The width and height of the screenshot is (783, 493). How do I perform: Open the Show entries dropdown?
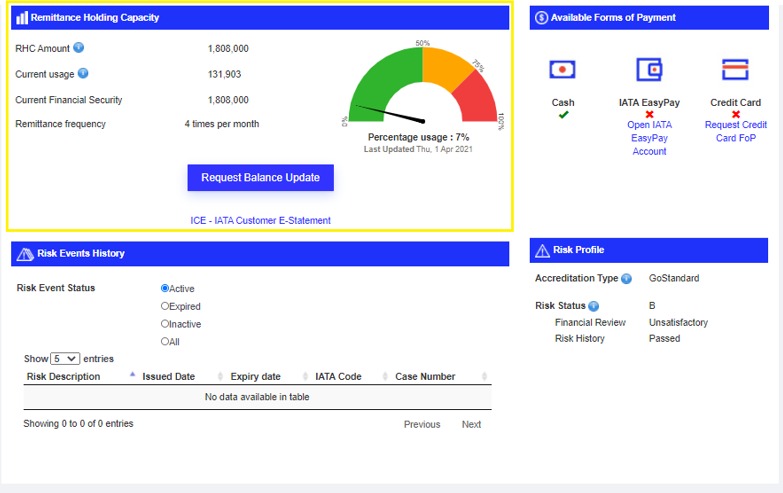click(65, 359)
